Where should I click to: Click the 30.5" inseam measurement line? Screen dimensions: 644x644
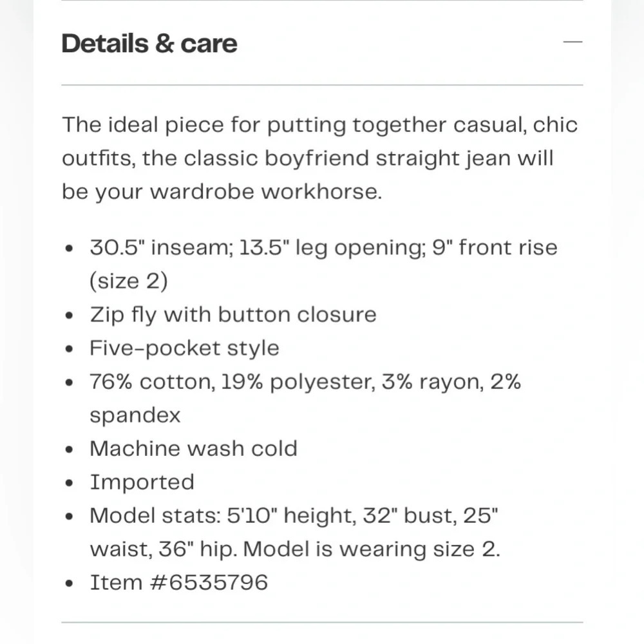point(324,248)
